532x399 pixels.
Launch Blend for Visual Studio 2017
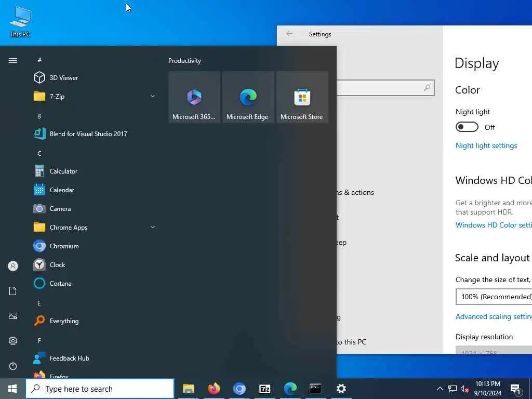coord(95,134)
